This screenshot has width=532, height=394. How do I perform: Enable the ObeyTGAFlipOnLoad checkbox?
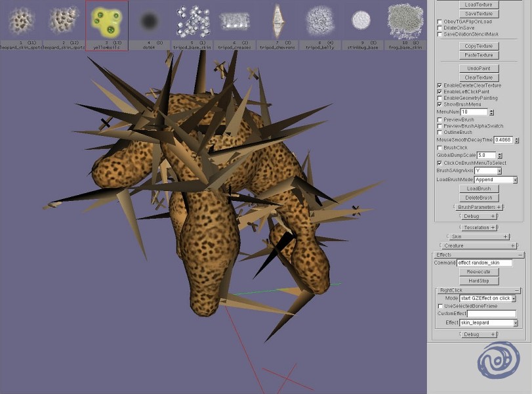[x=440, y=22]
